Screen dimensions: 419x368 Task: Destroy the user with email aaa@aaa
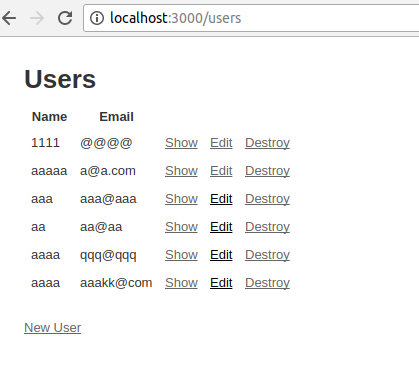point(267,199)
